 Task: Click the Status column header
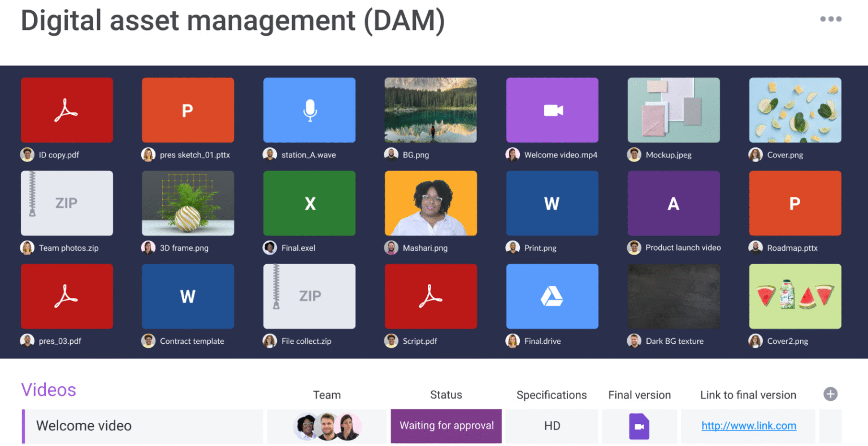[x=446, y=395]
